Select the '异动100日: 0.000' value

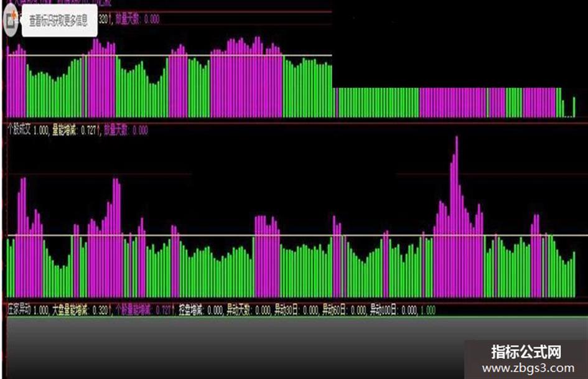(394, 311)
